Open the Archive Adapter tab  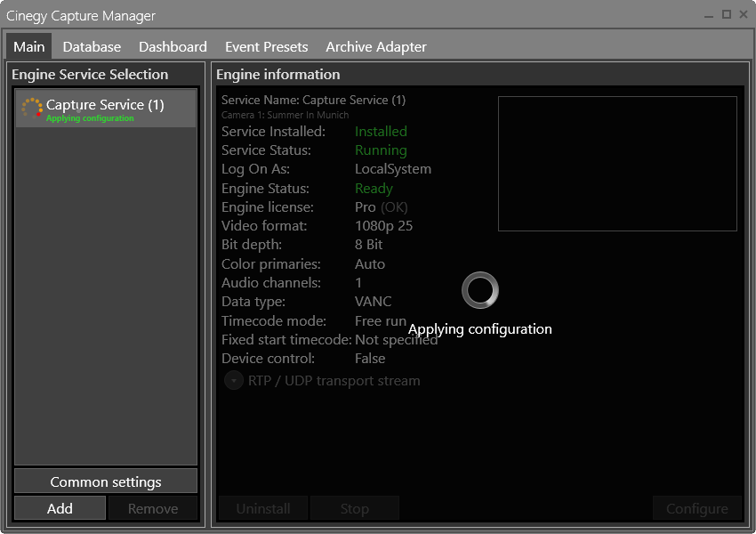376,47
